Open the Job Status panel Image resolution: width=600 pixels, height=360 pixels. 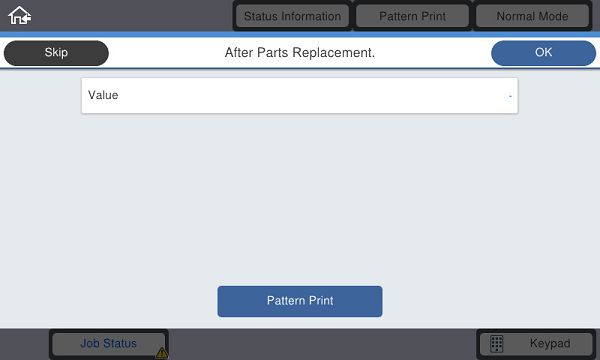click(108, 344)
